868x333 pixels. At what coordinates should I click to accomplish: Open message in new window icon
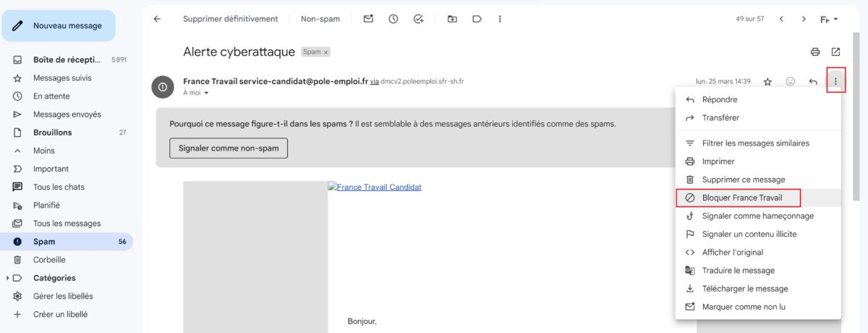click(x=835, y=52)
